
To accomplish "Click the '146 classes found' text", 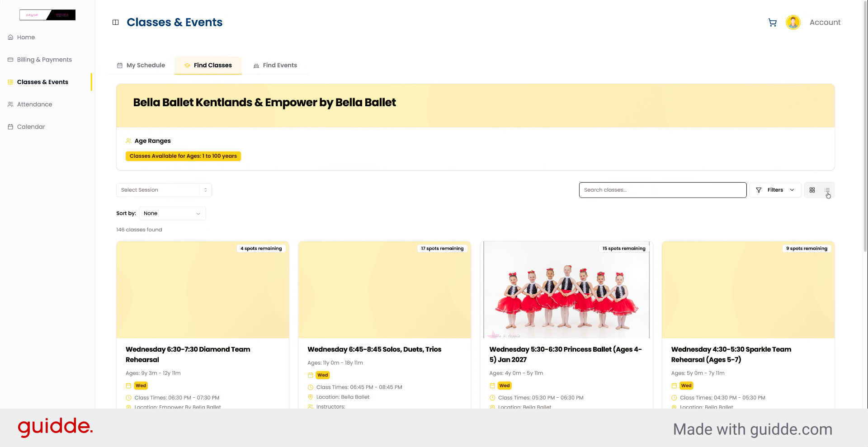I will pyautogui.click(x=139, y=230).
